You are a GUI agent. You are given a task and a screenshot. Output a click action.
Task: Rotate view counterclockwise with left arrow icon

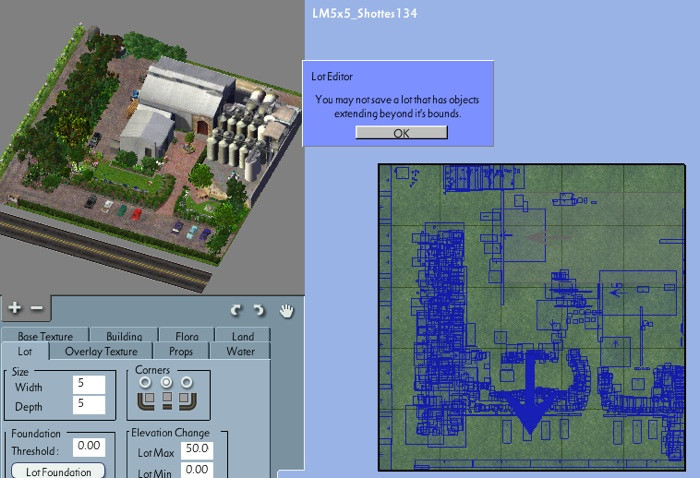(236, 310)
